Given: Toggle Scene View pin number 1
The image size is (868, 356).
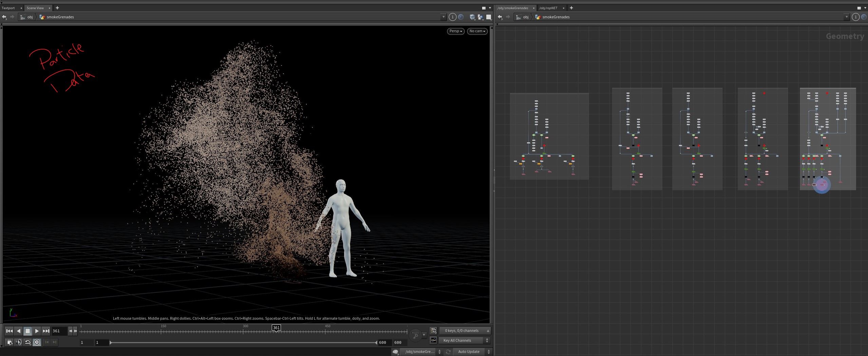Looking at the screenshot, I should tap(452, 17).
